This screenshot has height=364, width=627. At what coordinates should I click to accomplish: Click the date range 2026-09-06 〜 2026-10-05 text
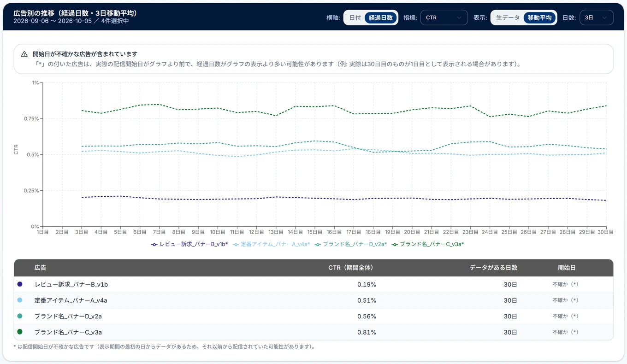[53, 21]
